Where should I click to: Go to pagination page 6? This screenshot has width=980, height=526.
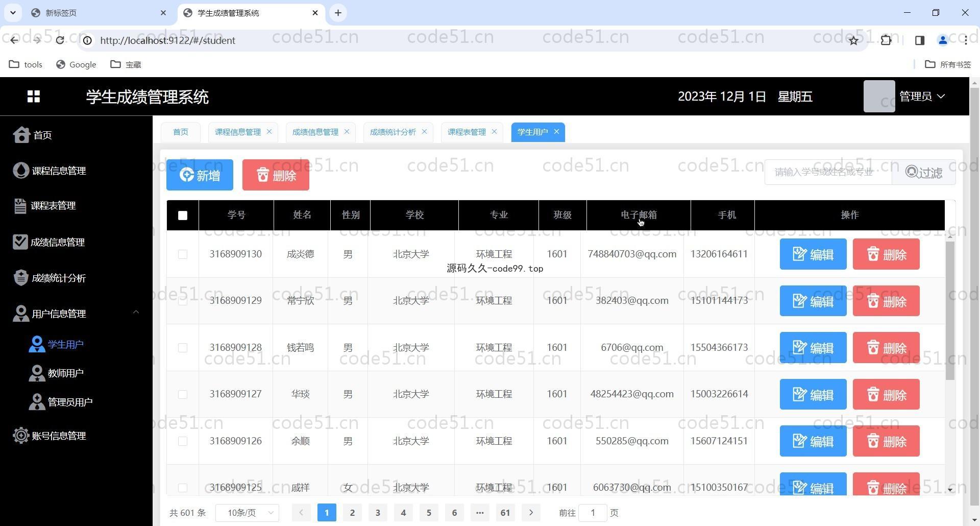(x=454, y=513)
